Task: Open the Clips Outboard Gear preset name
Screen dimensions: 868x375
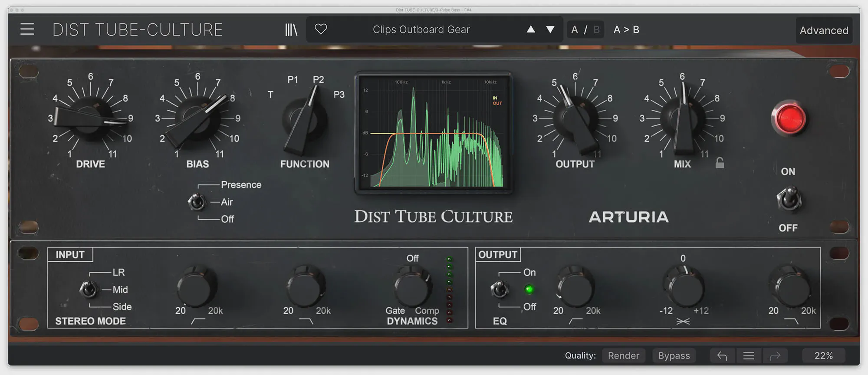Action: coord(421,30)
